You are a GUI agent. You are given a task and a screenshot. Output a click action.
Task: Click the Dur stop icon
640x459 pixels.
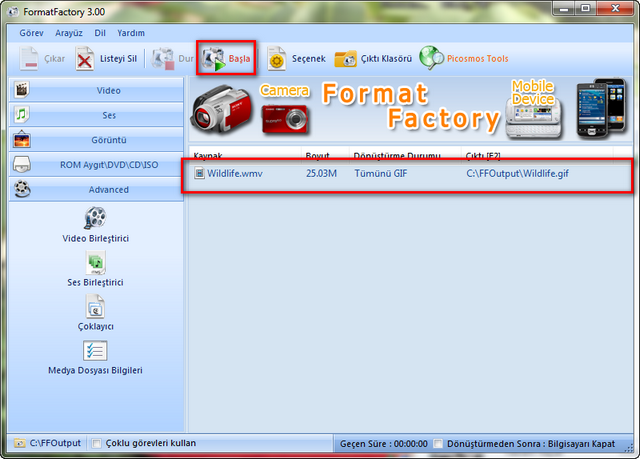[x=163, y=59]
